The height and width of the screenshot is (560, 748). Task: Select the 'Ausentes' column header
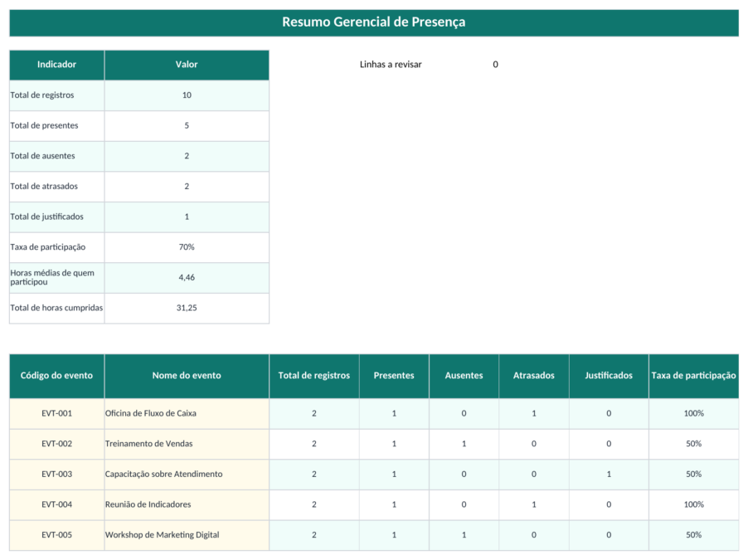pos(464,376)
